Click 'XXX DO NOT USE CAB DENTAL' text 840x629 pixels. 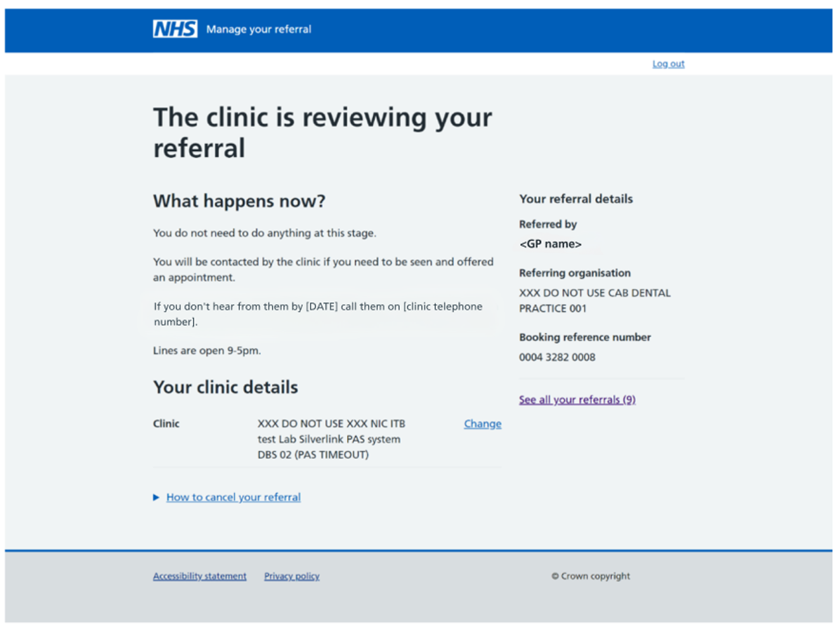pyautogui.click(x=594, y=293)
